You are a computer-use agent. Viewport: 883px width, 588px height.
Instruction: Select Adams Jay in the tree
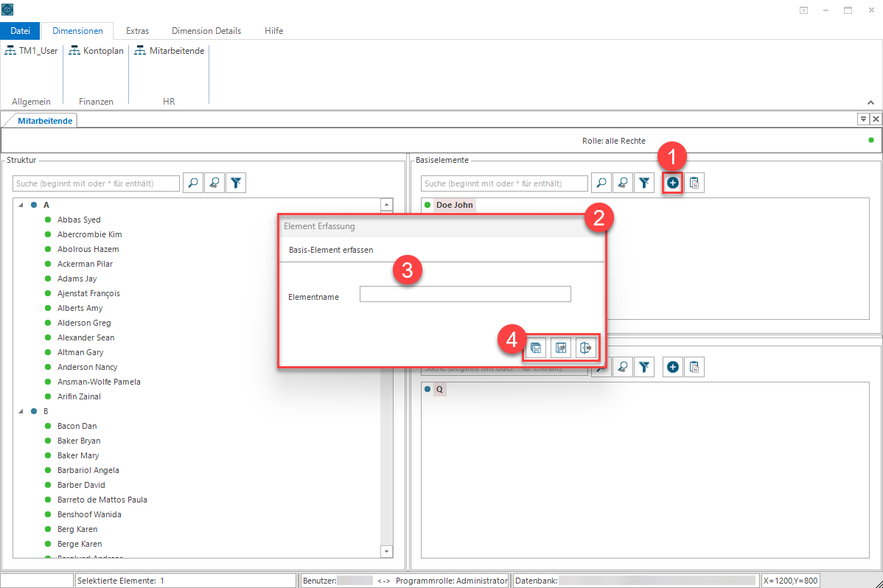pos(77,279)
